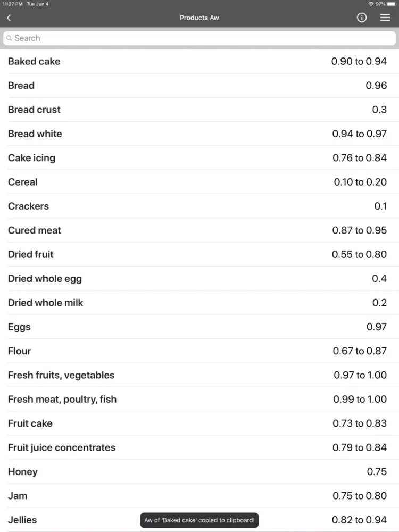Tap the Cereal list item

pos(199,182)
